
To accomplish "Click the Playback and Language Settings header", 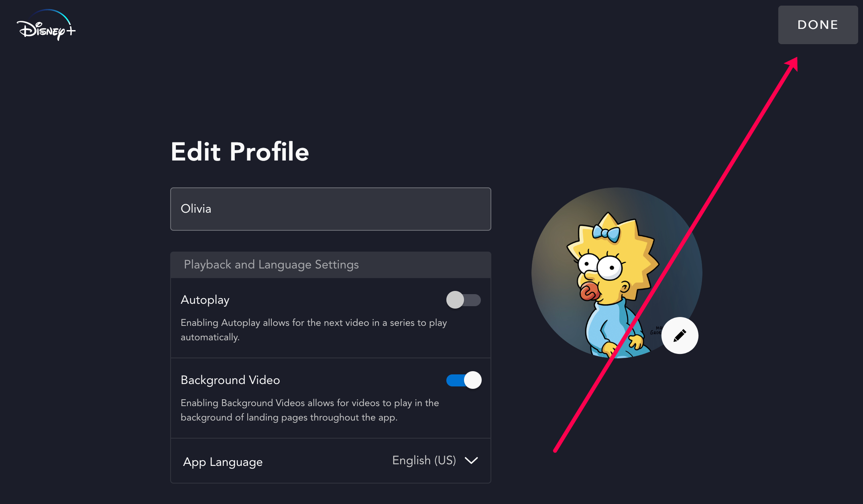I will point(271,265).
